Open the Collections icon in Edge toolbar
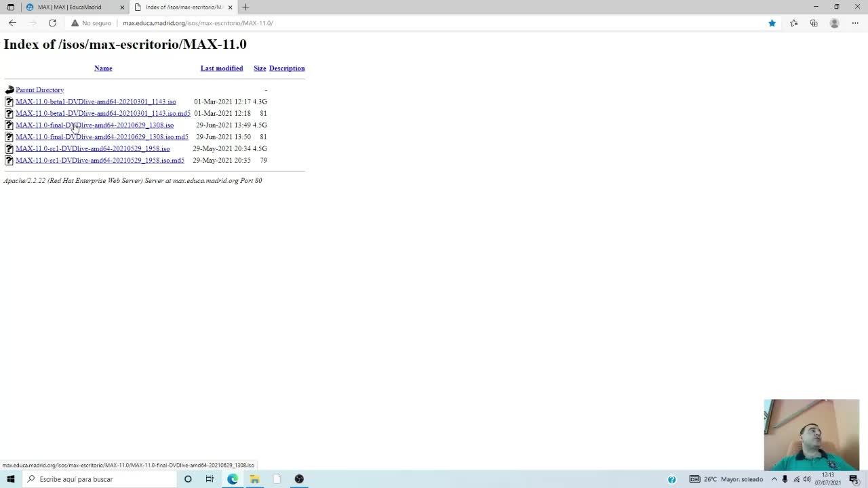This screenshot has height=488, width=868. [x=814, y=23]
